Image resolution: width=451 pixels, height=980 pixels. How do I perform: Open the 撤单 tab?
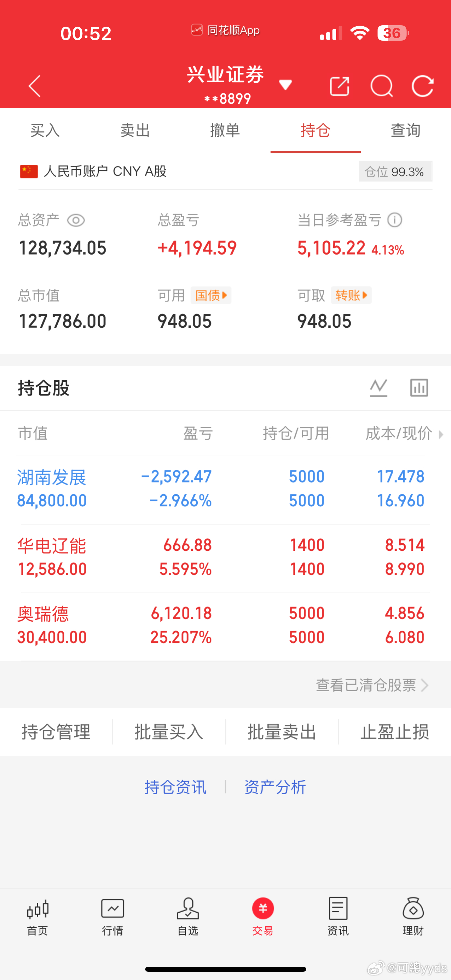pos(225,131)
